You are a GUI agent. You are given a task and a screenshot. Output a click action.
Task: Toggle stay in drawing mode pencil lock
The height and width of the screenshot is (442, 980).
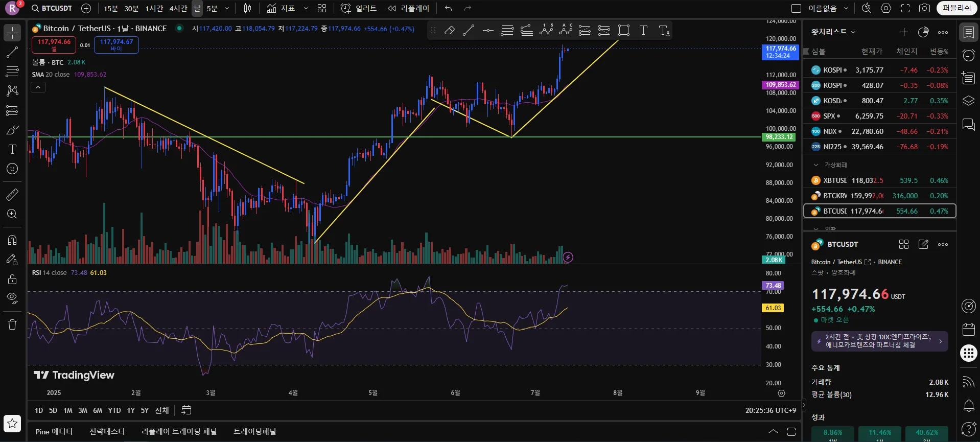pyautogui.click(x=12, y=260)
